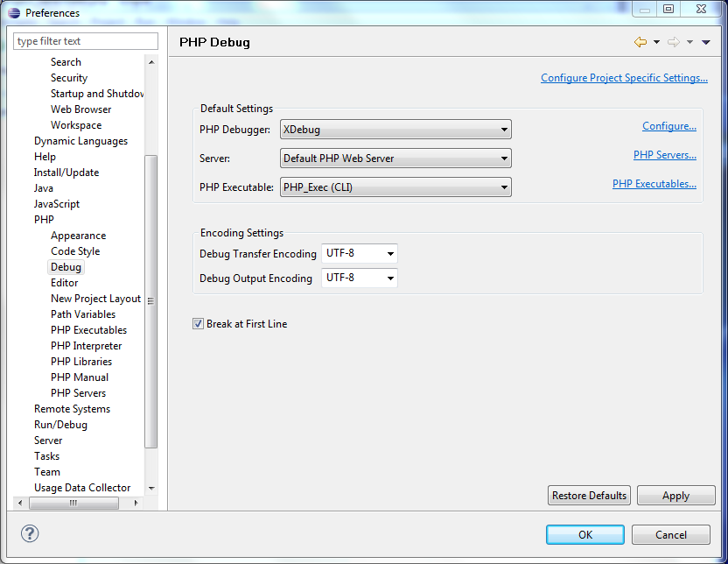This screenshot has width=728, height=564.
Task: Click tree vertical scrollbar down arrow
Action: click(x=151, y=489)
